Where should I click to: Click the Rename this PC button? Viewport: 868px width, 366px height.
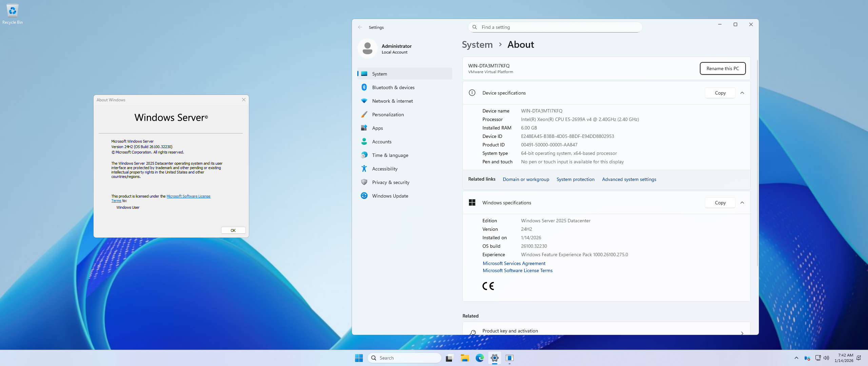(x=723, y=68)
